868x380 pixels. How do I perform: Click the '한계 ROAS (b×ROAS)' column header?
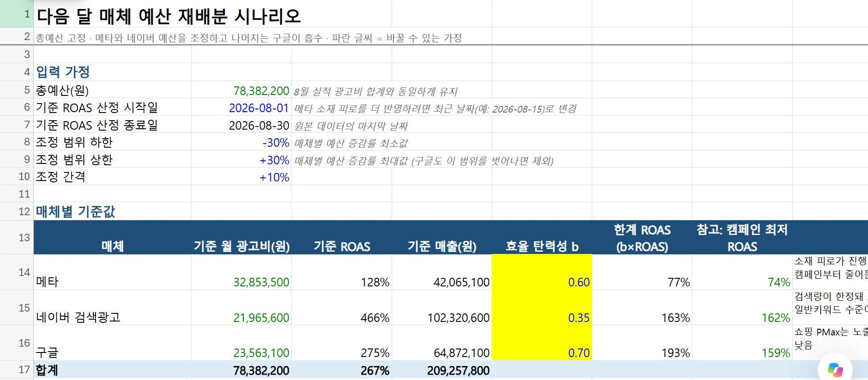(x=642, y=238)
